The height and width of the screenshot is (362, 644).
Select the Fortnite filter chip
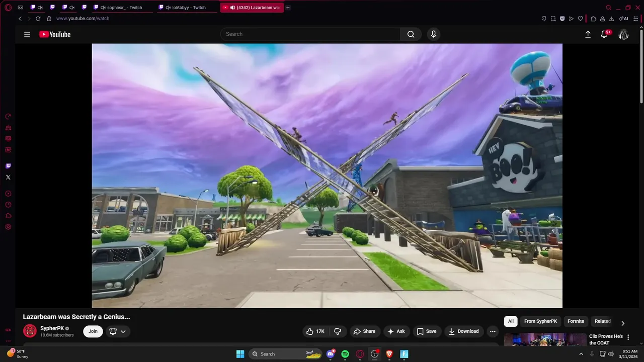coord(576,321)
